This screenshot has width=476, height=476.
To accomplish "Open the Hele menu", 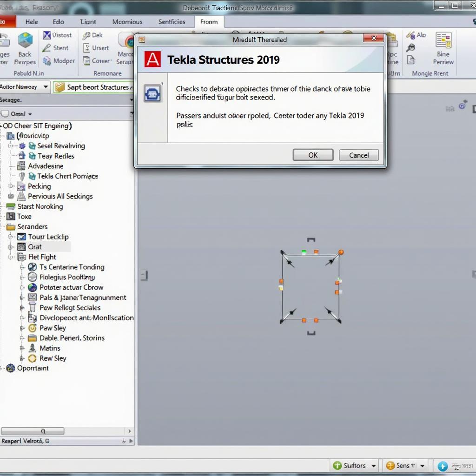I will point(32,22).
